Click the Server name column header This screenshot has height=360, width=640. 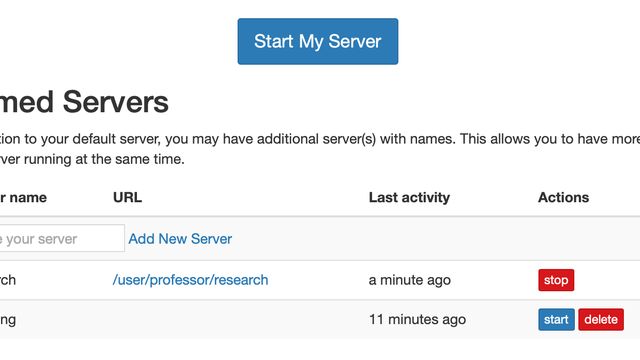click(x=23, y=198)
